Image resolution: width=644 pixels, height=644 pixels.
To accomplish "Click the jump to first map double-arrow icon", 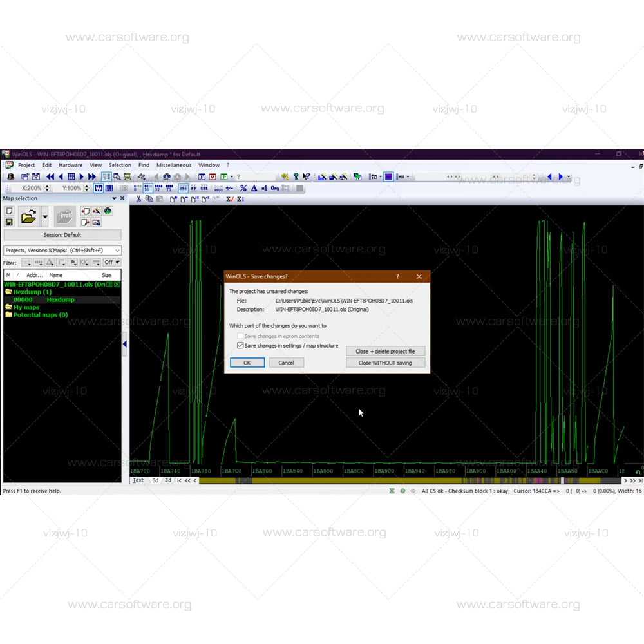I will point(50,176).
